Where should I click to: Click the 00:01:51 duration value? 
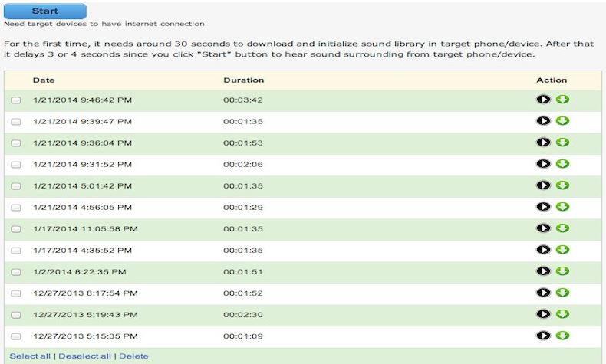[242, 272]
